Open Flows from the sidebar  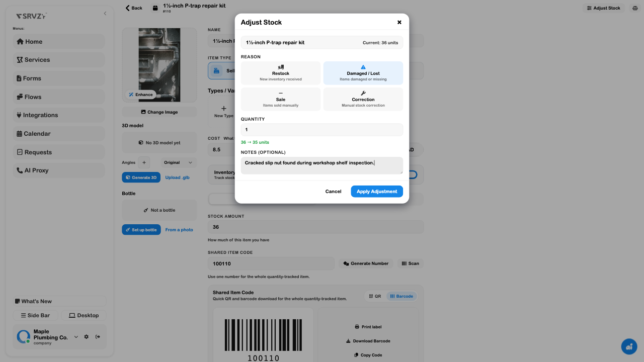point(59,97)
